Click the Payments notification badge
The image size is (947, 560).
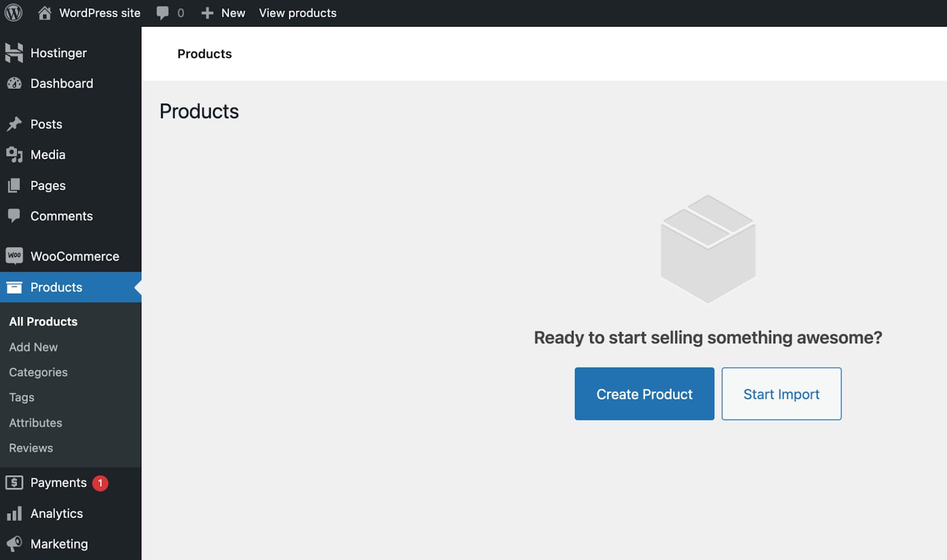tap(100, 482)
